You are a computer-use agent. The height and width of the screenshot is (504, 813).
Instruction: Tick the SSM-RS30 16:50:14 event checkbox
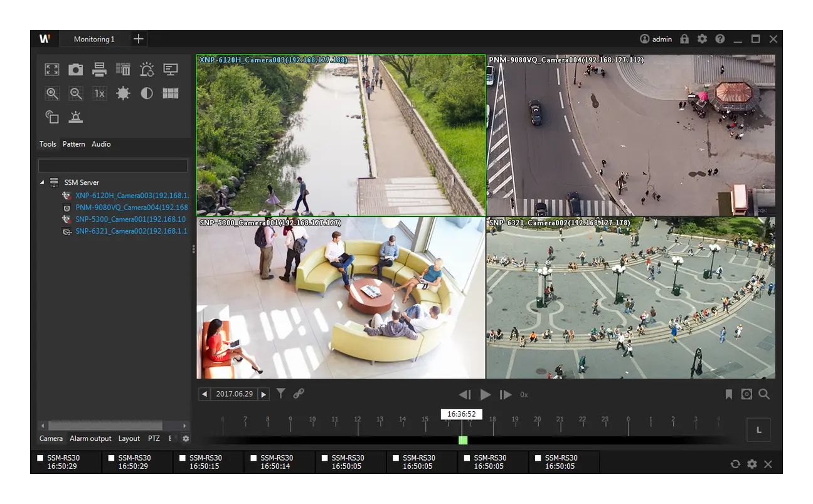pos(253,458)
